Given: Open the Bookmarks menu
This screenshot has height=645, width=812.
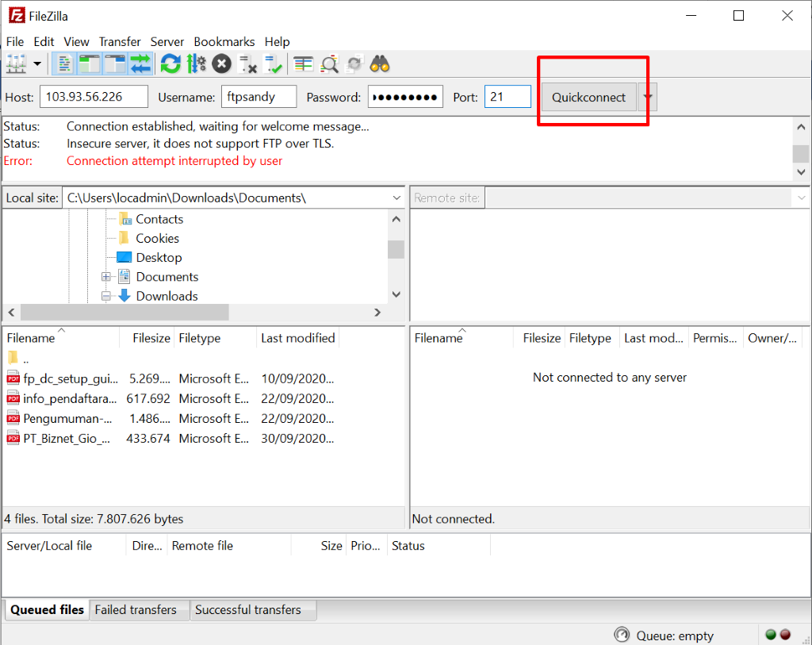Looking at the screenshot, I should [x=224, y=41].
